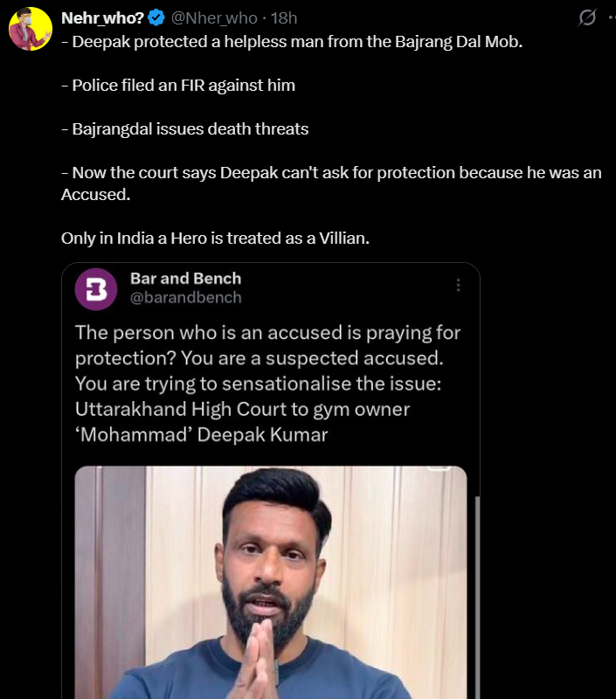Click the 18h timestamp
Screen dimensions: 616x699
coord(284,18)
